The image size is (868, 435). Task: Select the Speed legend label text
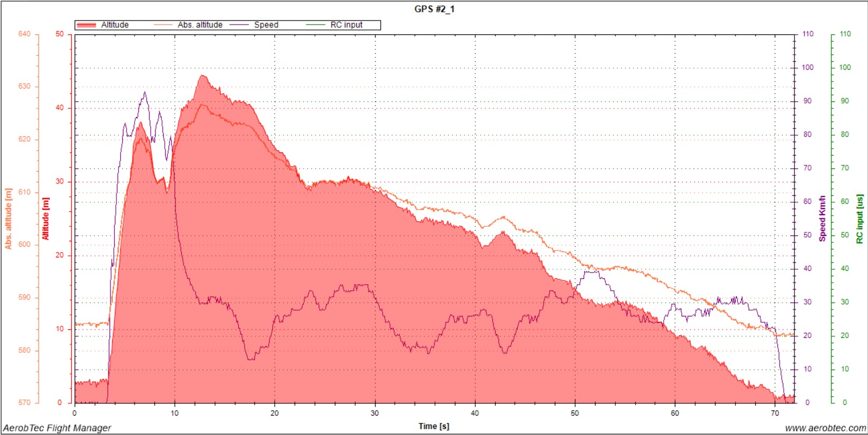tap(266, 25)
